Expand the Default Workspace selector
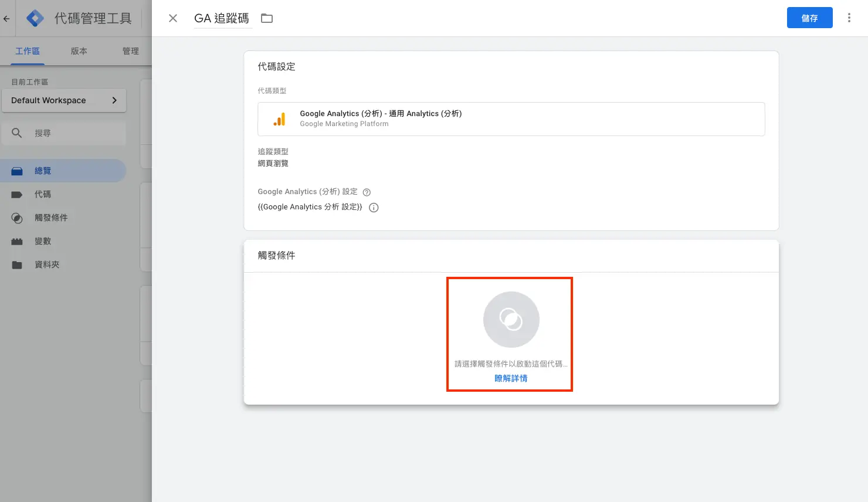The height and width of the screenshot is (502, 868). coord(64,100)
